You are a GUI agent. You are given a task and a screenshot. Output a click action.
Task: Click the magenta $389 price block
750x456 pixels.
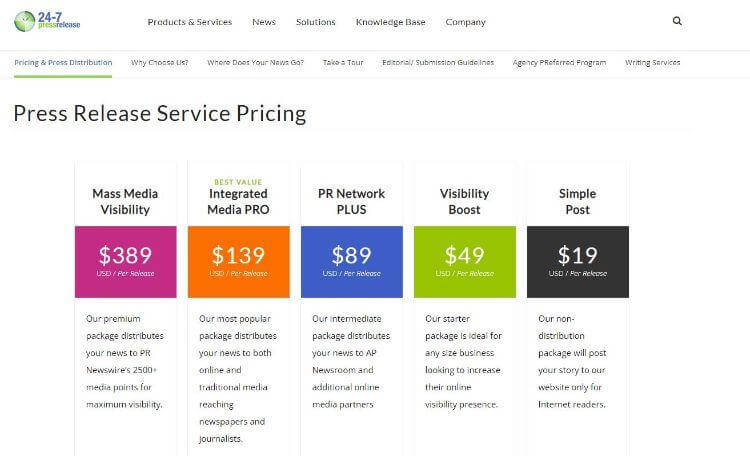tap(125, 261)
